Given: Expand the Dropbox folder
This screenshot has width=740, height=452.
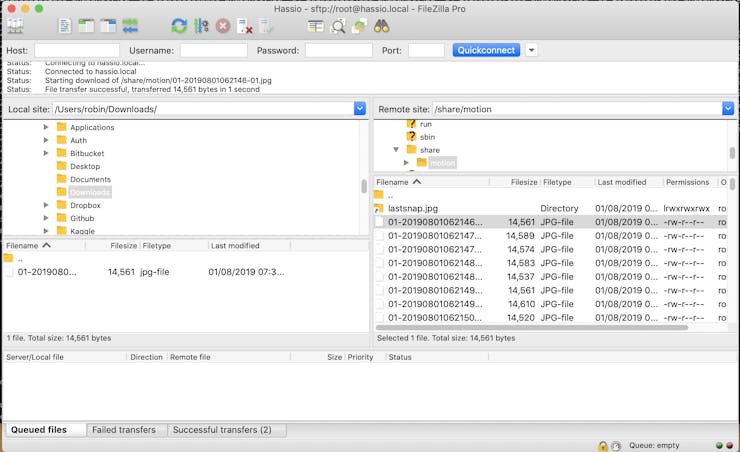Looking at the screenshot, I should tap(46, 205).
